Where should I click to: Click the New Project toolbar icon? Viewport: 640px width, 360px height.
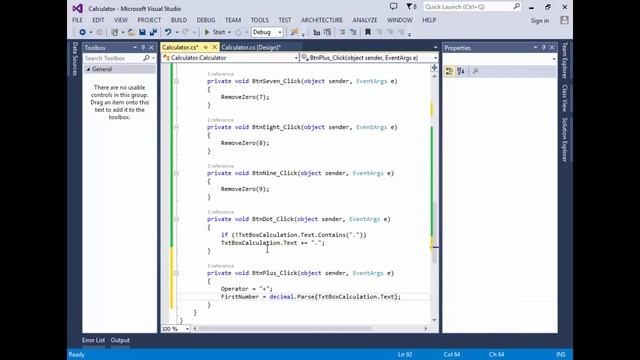(115, 32)
